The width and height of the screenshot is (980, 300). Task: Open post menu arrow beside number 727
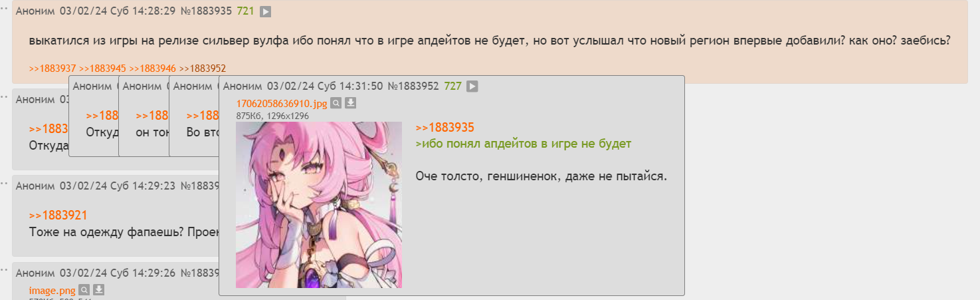[472, 86]
